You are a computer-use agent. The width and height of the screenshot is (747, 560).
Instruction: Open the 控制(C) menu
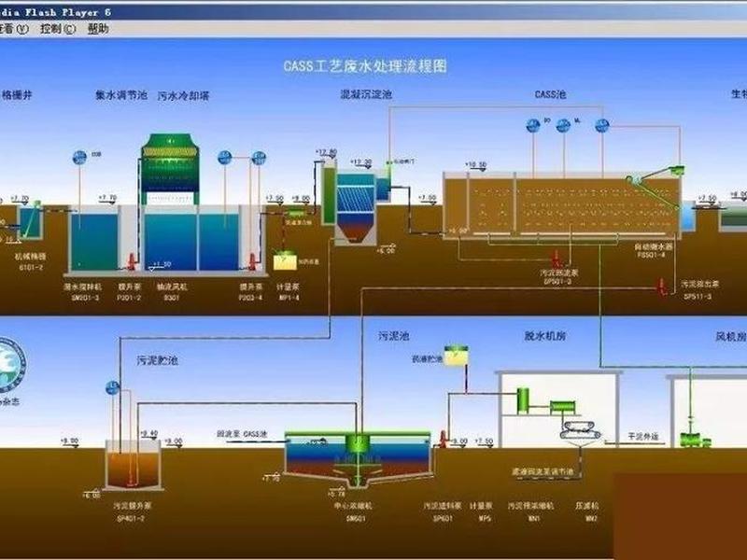tap(58, 29)
